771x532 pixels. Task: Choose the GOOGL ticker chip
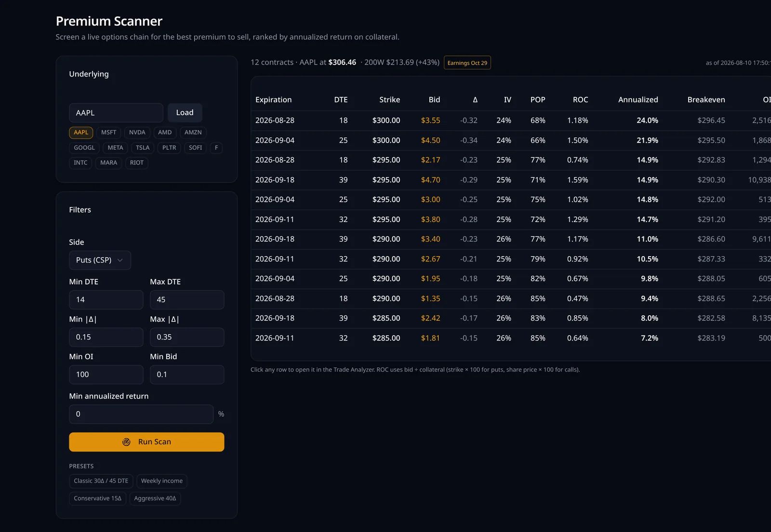click(84, 148)
